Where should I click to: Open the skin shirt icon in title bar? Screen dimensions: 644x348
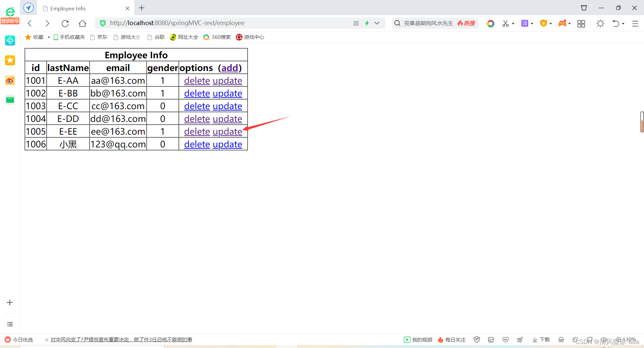pos(584,8)
